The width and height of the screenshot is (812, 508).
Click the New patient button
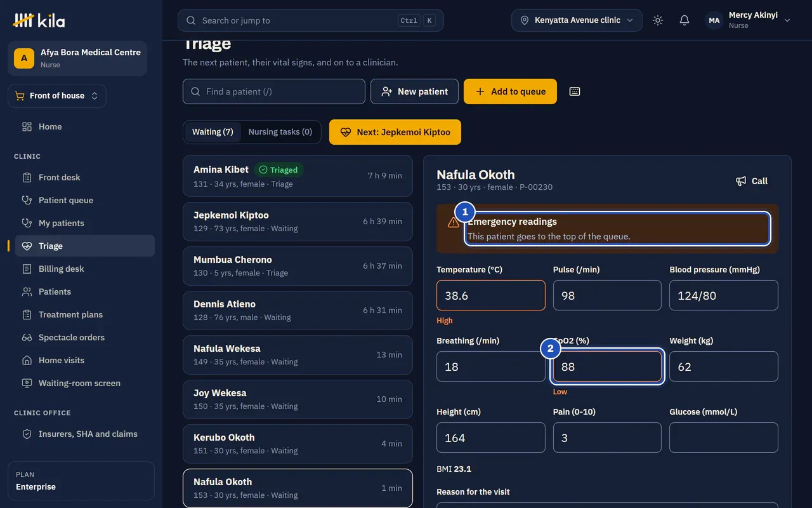pyautogui.click(x=414, y=91)
